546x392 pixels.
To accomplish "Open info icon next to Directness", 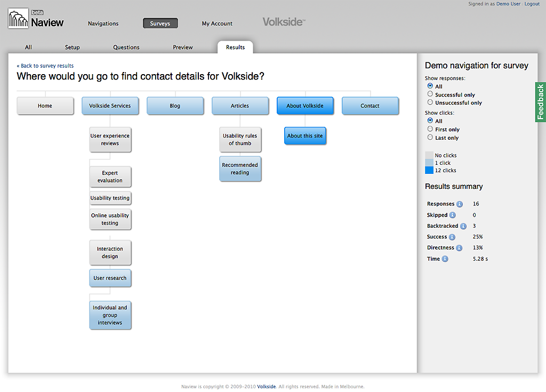I will (459, 248).
